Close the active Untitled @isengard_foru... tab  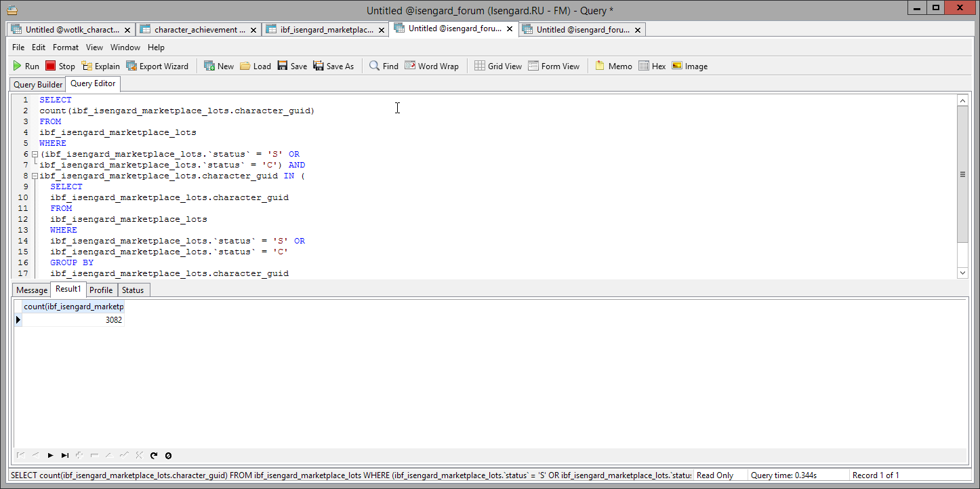pyautogui.click(x=510, y=28)
